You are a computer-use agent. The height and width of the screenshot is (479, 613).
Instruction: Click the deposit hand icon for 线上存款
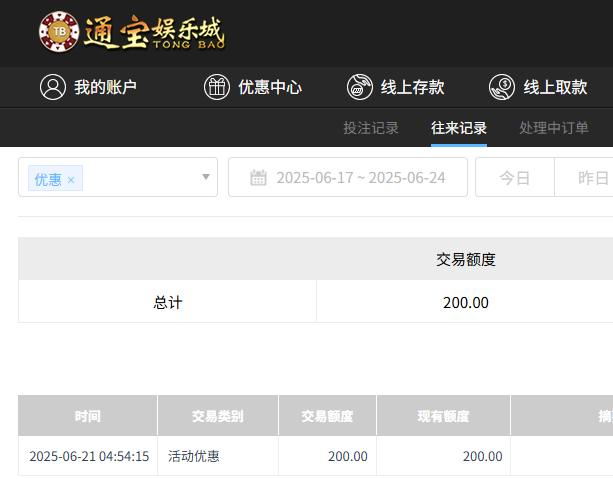point(360,87)
